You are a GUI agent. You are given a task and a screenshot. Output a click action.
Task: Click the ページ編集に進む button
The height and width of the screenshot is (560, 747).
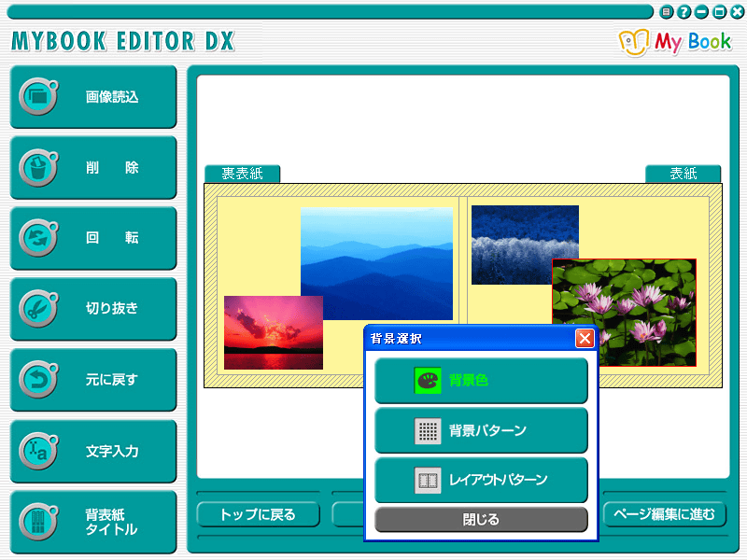click(x=665, y=514)
